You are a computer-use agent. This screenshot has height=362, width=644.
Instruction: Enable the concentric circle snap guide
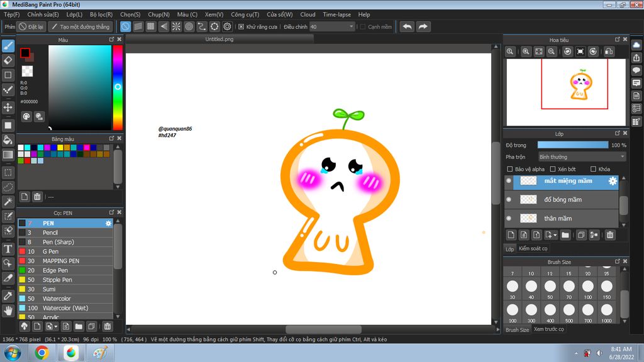click(x=189, y=26)
